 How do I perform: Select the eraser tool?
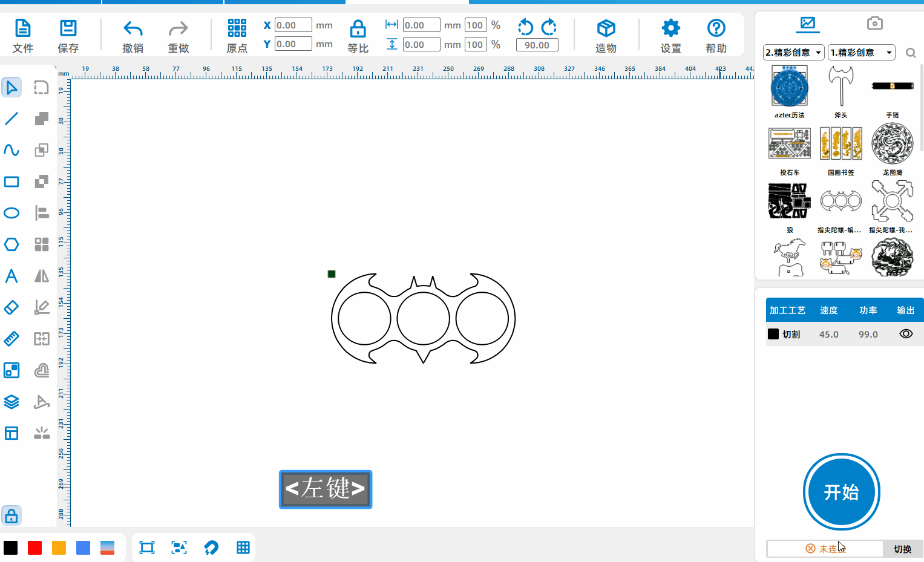click(x=11, y=307)
